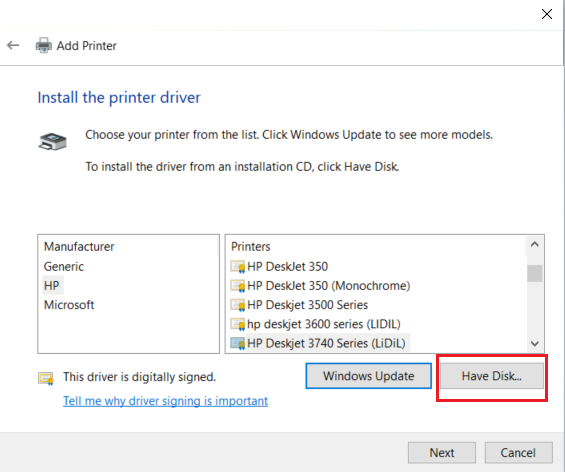Select HP Deskjet 3740 Series (LiDiL)
565x472 pixels.
pyautogui.click(x=326, y=343)
